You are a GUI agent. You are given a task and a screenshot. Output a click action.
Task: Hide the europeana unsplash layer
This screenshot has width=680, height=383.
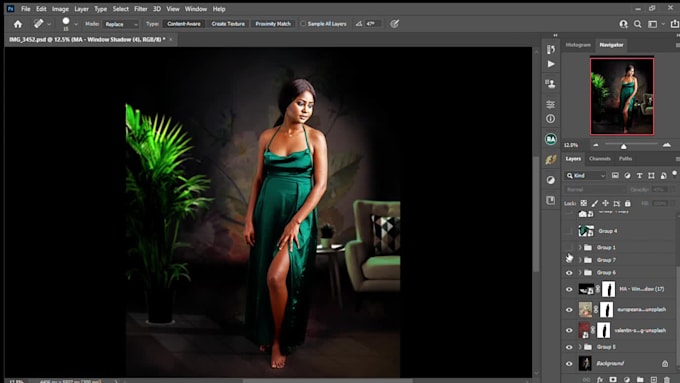tap(569, 310)
